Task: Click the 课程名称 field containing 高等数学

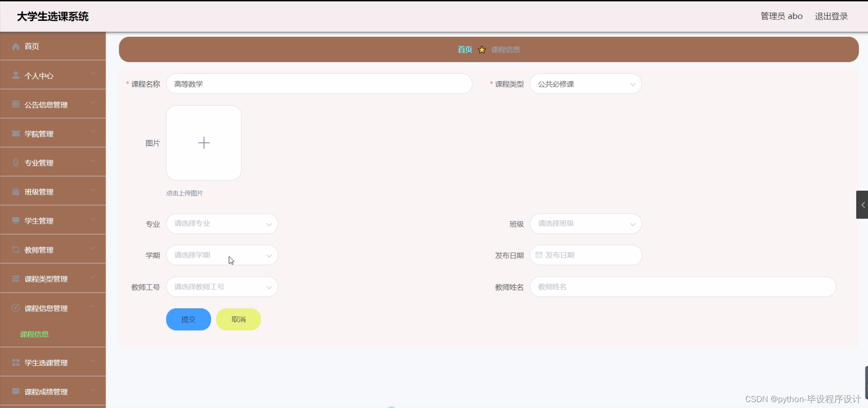Action: pyautogui.click(x=319, y=84)
